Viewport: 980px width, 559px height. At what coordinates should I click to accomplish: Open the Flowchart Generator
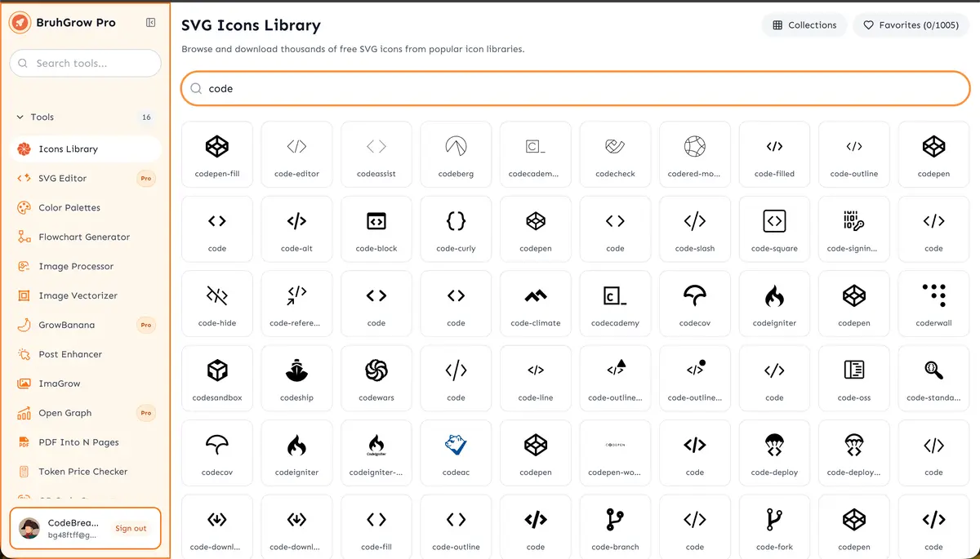(85, 237)
